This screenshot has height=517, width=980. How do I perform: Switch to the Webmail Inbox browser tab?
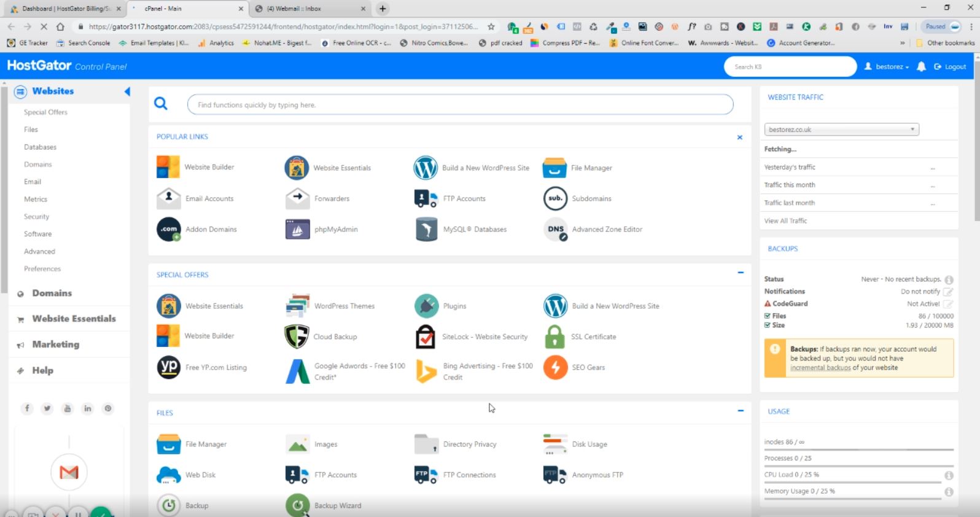(x=310, y=9)
